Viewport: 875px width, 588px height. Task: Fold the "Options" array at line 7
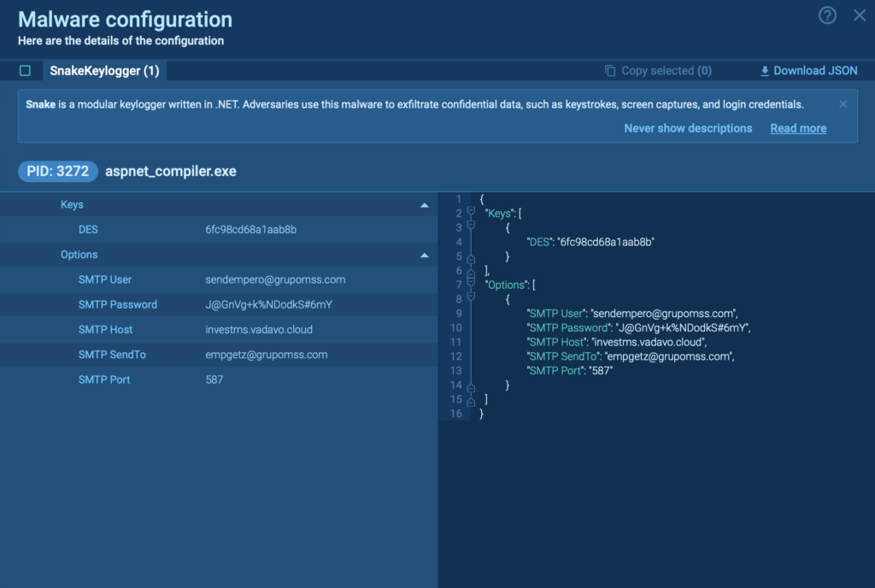pos(470,285)
